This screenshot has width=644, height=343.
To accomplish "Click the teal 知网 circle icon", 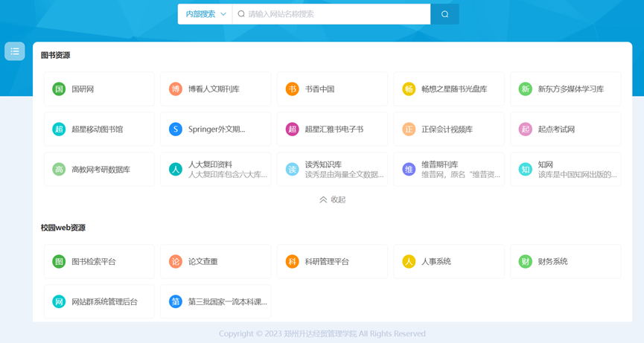I will pos(526,170).
